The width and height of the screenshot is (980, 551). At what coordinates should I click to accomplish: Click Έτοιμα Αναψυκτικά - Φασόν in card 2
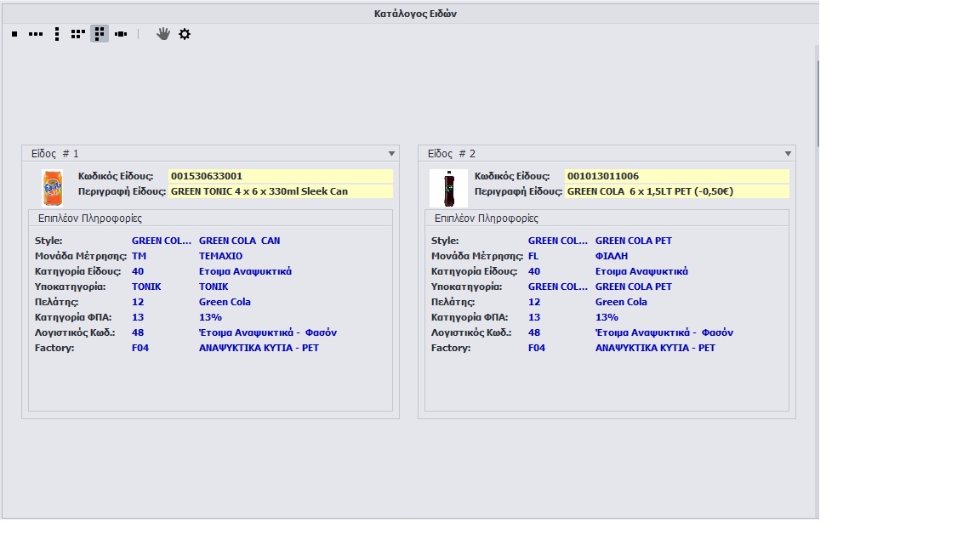coord(664,332)
